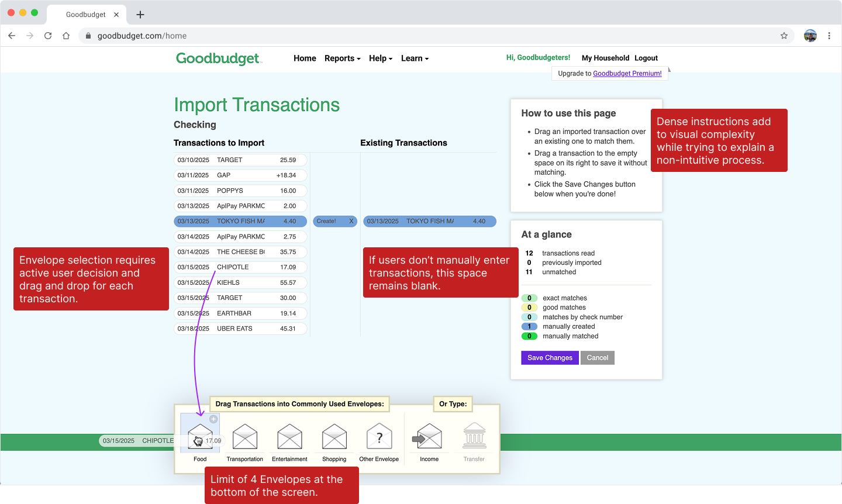The width and height of the screenshot is (842, 504).
Task: Click the Hi, Goodbudgeters! greeting
Action: point(538,57)
